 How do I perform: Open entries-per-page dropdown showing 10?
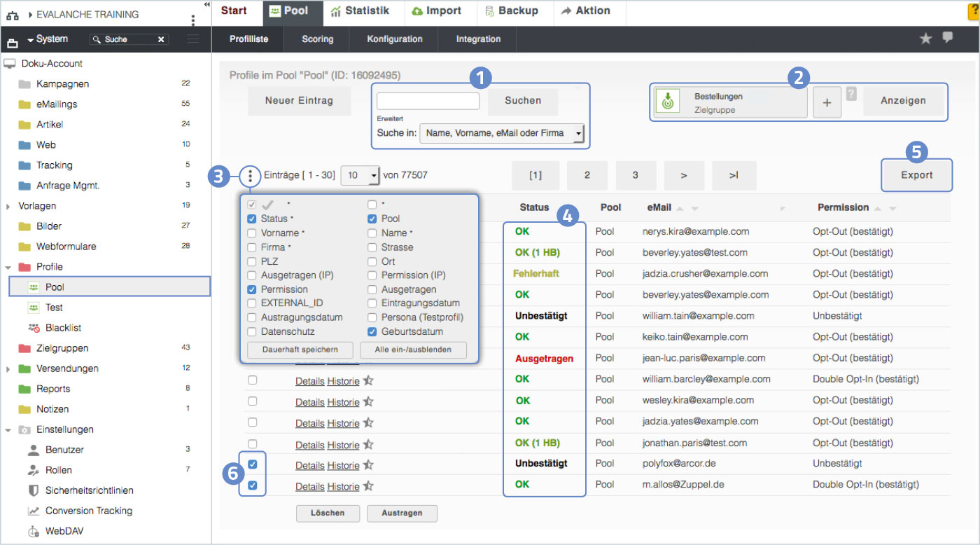[360, 175]
